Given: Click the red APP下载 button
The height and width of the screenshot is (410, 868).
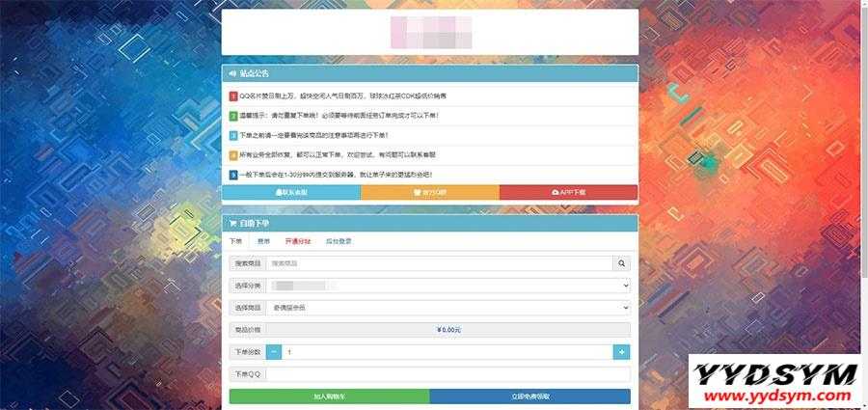Looking at the screenshot, I should tap(568, 192).
